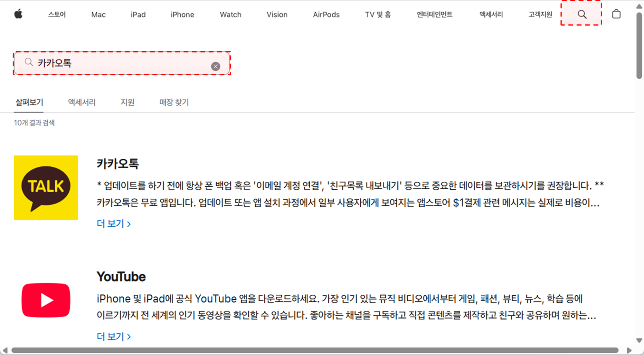The width and height of the screenshot is (644, 355).
Task: Switch to the 액세서리 results tab
Action: [x=82, y=102]
